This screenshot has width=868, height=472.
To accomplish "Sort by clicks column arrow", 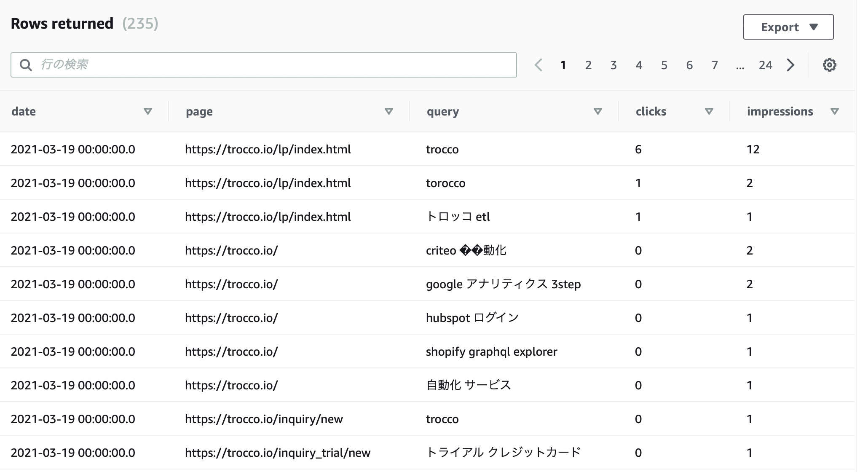I will click(709, 111).
